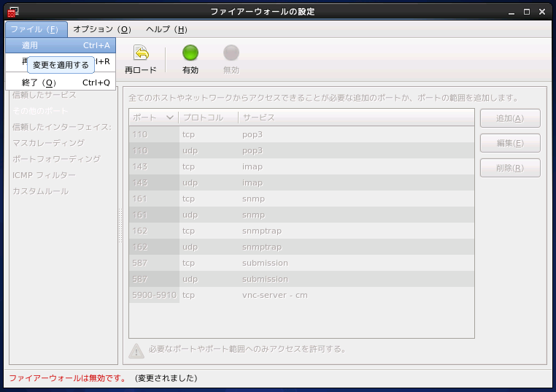This screenshot has height=392, width=556.
Task: Select row 143 udp imap
Action: coord(302,182)
